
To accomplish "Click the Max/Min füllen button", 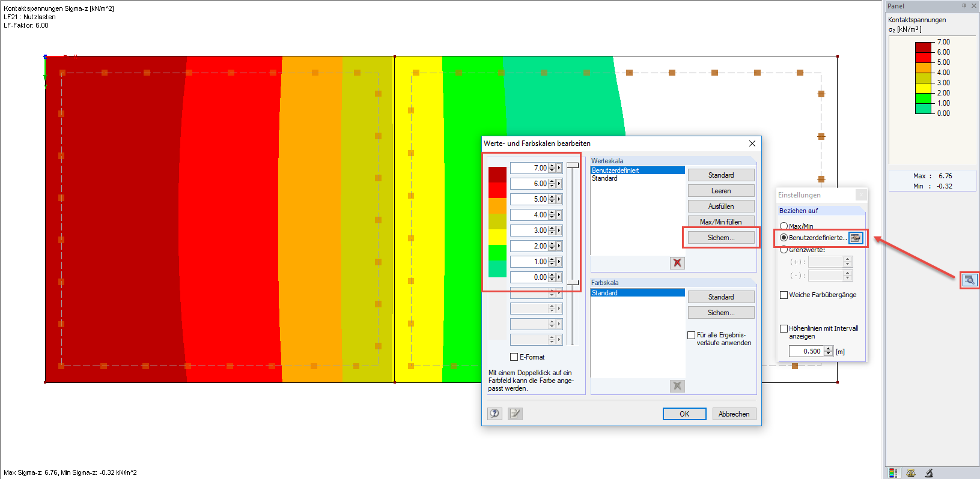I will point(721,221).
